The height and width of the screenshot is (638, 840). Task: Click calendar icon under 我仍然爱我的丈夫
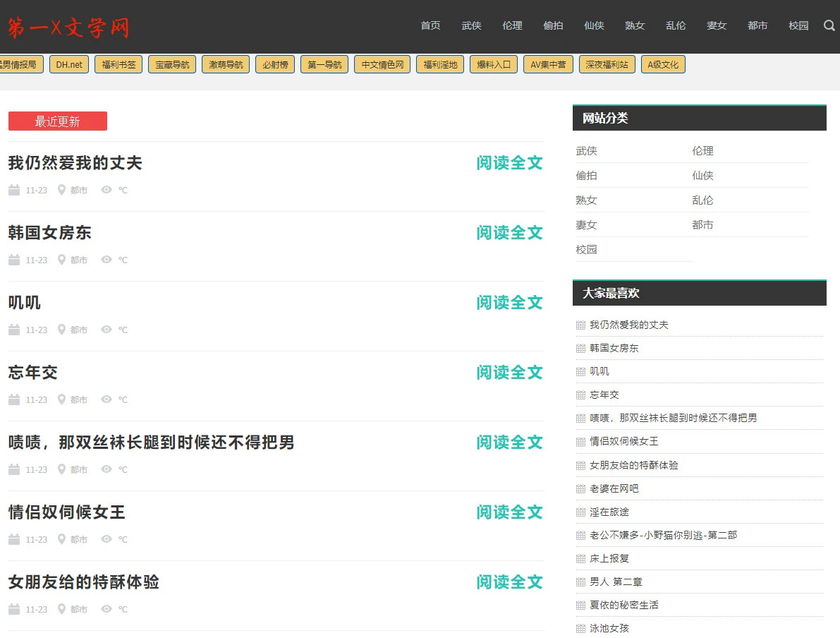click(14, 190)
